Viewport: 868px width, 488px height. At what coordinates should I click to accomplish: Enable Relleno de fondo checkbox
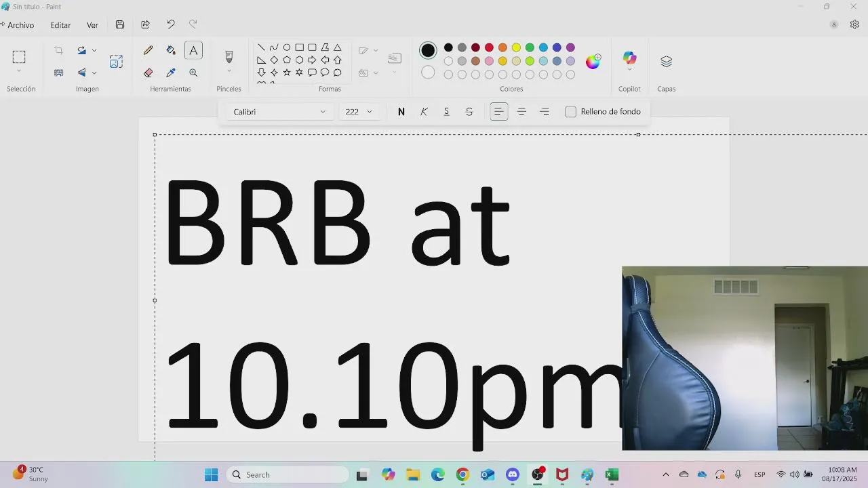coord(570,112)
